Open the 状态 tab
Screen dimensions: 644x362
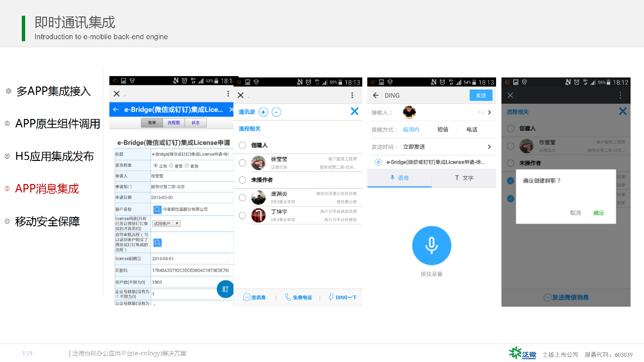pos(196,123)
